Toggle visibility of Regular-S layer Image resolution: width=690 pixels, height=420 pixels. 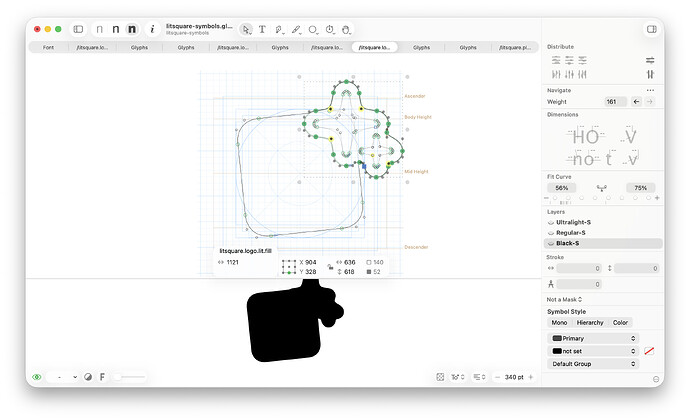551,233
